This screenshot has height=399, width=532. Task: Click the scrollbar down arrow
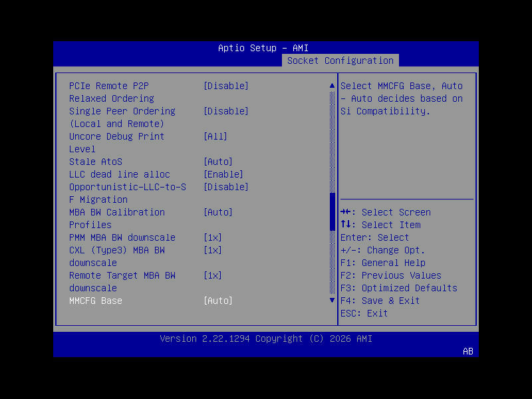332,301
